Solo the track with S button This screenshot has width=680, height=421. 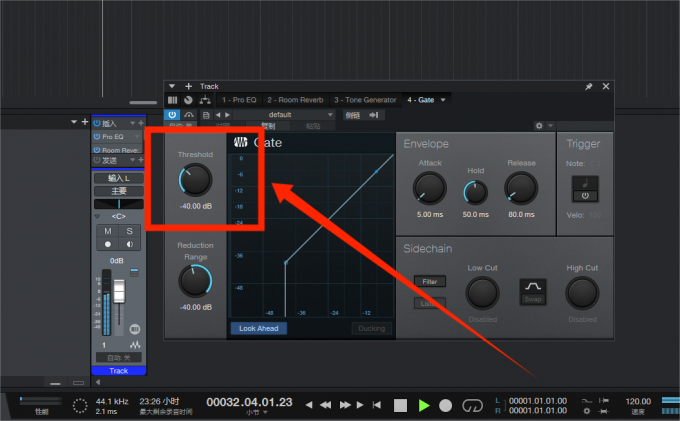tap(130, 231)
